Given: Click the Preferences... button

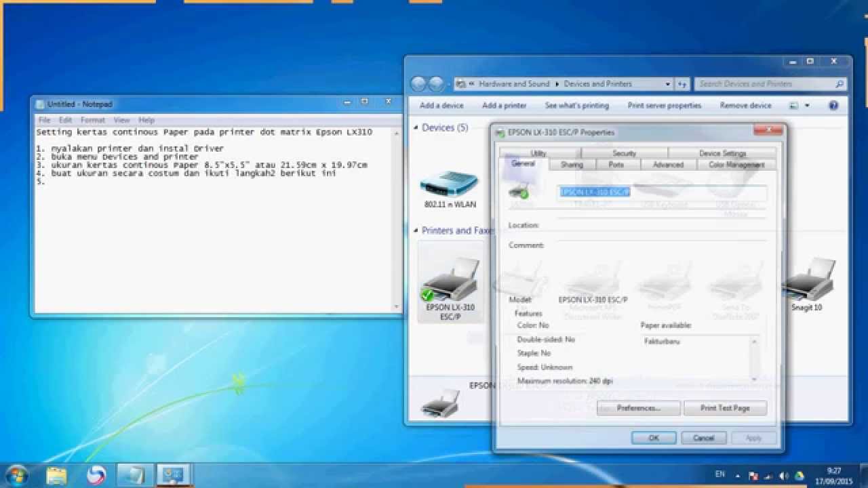Looking at the screenshot, I should pyautogui.click(x=638, y=408).
